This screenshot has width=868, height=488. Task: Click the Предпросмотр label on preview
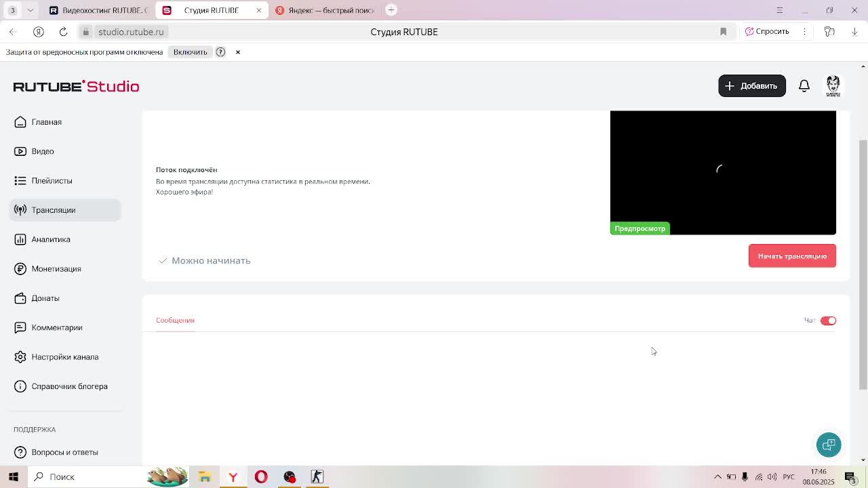coord(639,228)
